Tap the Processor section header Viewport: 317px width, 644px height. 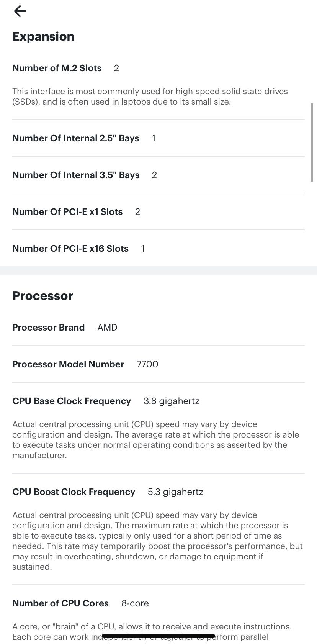click(42, 295)
